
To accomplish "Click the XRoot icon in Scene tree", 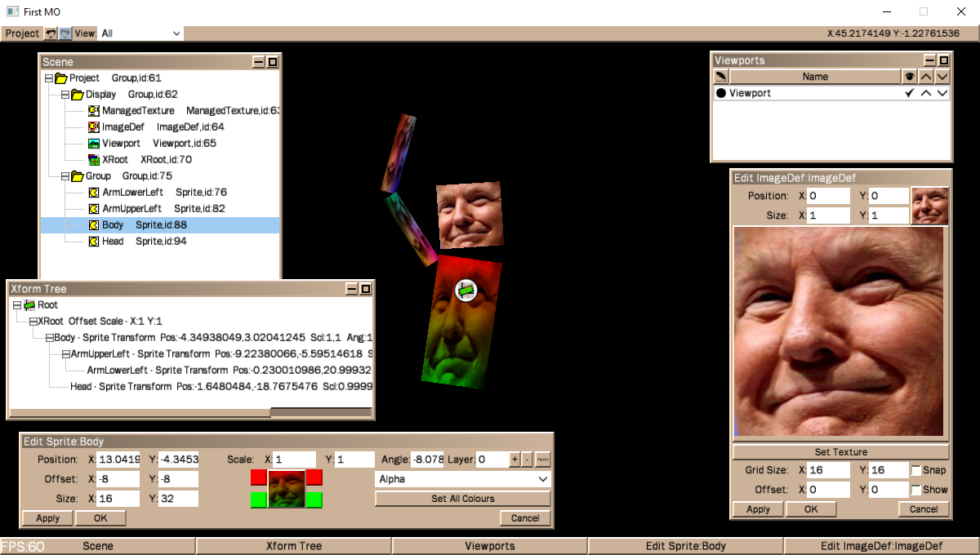I will tap(94, 160).
